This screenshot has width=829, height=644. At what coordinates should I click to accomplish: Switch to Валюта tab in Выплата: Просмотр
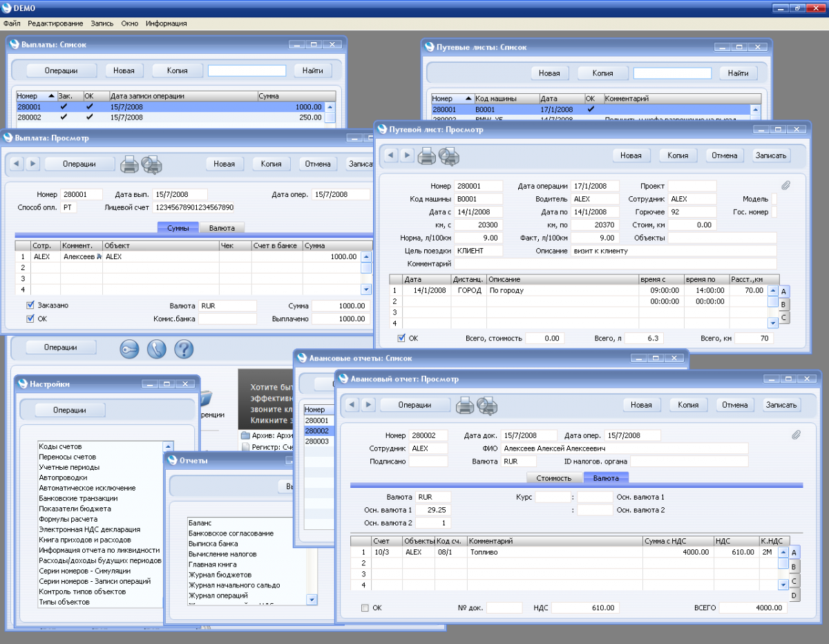tap(222, 228)
